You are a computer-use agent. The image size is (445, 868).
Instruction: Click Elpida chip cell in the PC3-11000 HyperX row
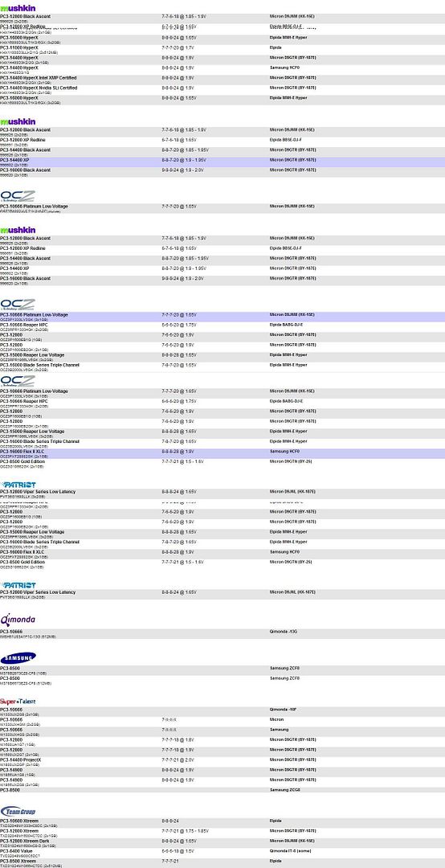276,48
